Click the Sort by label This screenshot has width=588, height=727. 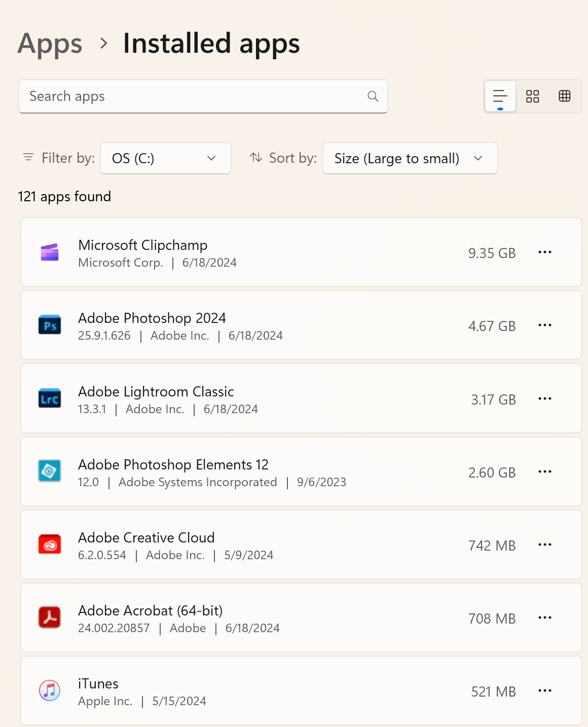pos(292,158)
